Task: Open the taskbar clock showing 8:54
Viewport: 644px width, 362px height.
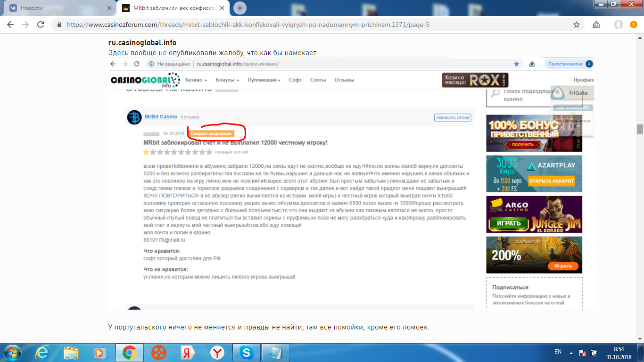Action: (x=619, y=353)
